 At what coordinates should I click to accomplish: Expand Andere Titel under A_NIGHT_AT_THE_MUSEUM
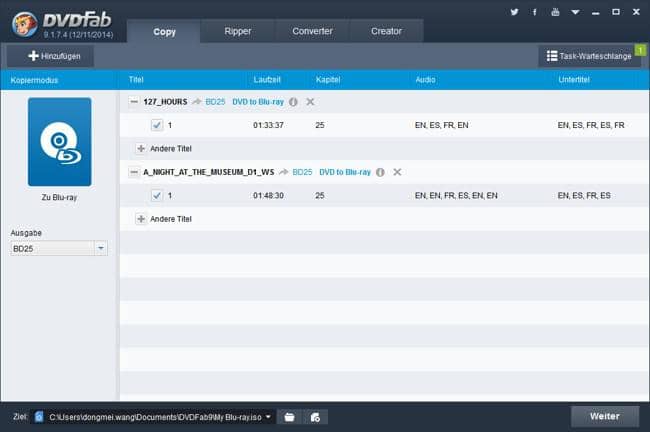(x=141, y=219)
